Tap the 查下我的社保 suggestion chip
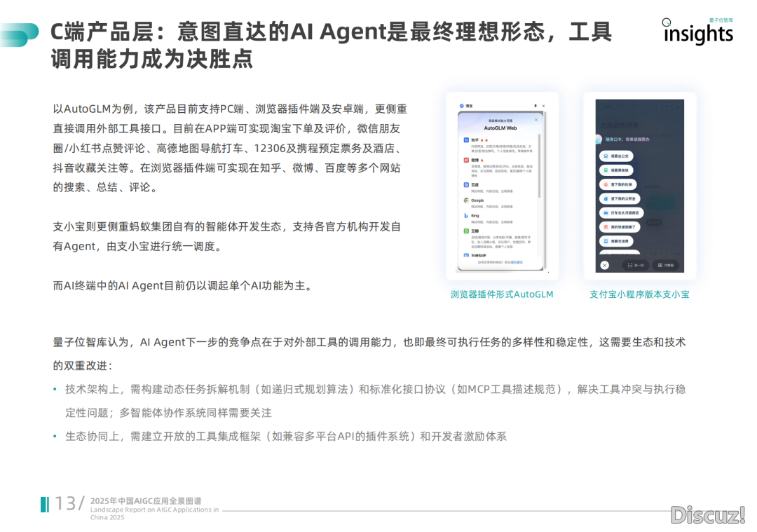Viewport: 757px width, 532px height. [x=618, y=184]
